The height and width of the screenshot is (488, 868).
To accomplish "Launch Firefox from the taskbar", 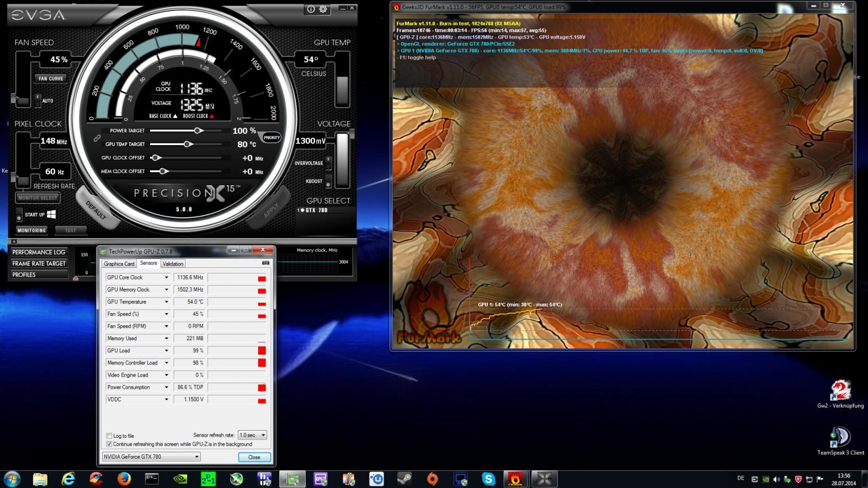I will pyautogui.click(x=124, y=479).
